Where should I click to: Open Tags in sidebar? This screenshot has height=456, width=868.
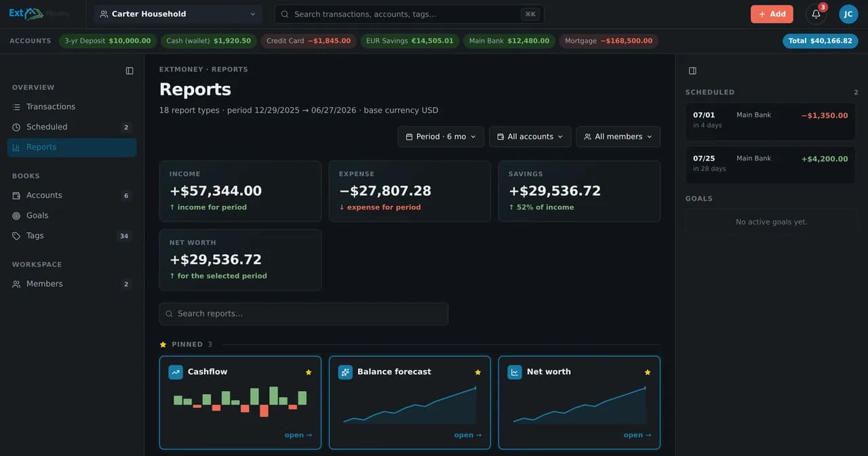[72, 236]
